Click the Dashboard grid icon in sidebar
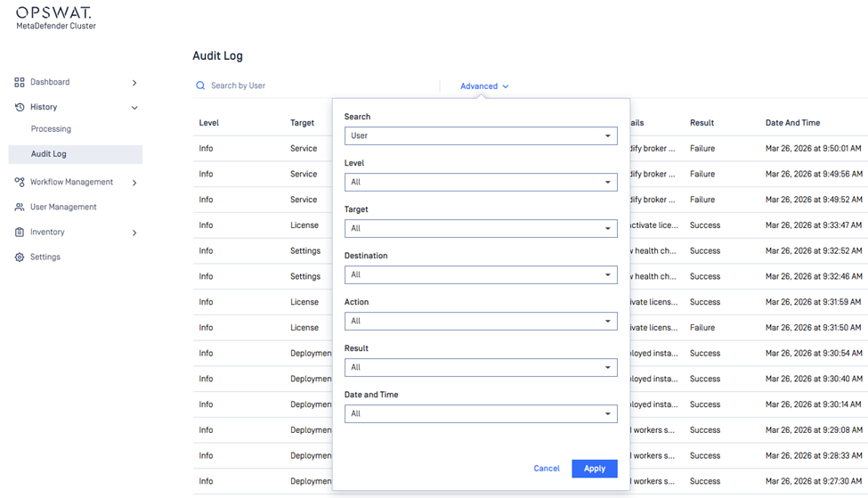 click(x=20, y=82)
